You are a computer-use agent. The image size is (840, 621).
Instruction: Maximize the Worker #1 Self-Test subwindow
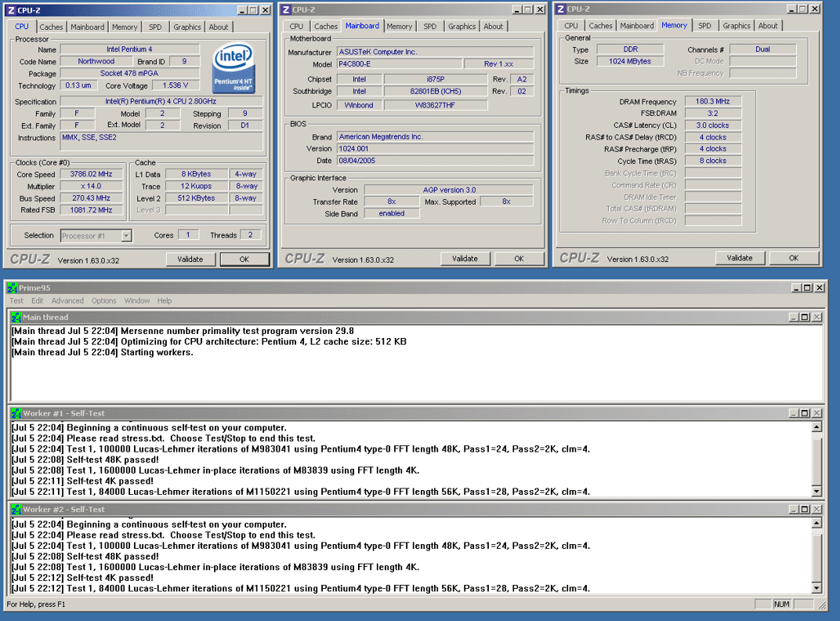point(805,413)
